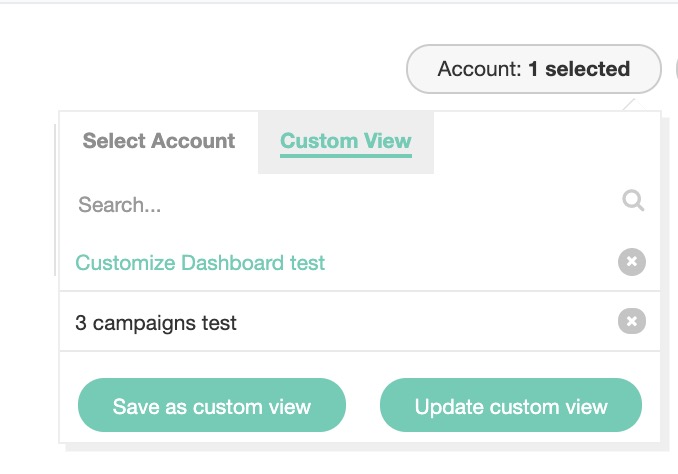Save current selection as a custom view
678x474 pixels.
[212, 406]
